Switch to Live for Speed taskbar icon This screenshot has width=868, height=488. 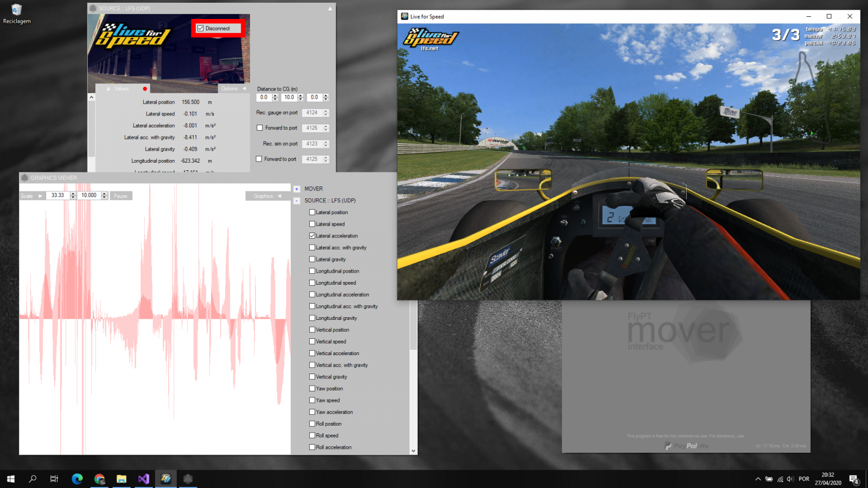[x=166, y=479]
